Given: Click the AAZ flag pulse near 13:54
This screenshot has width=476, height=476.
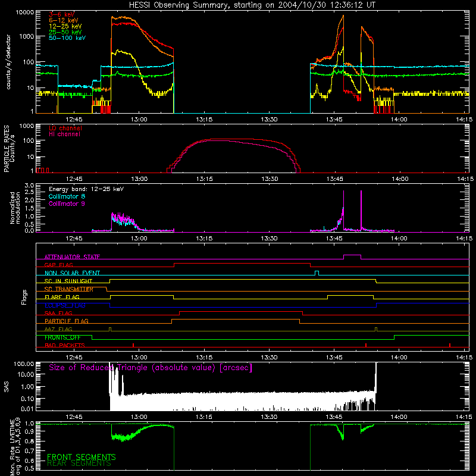Looking at the screenshot, I should pos(376,329).
